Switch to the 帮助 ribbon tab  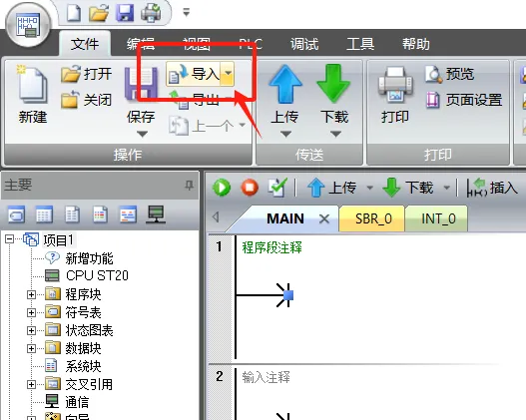pos(416,44)
